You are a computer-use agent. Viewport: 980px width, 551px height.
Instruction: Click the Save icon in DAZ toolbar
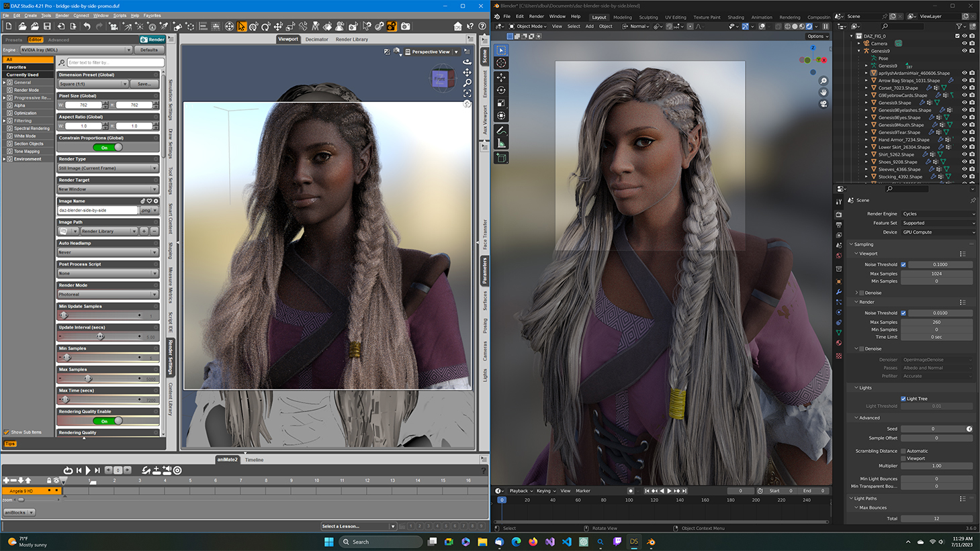[47, 26]
